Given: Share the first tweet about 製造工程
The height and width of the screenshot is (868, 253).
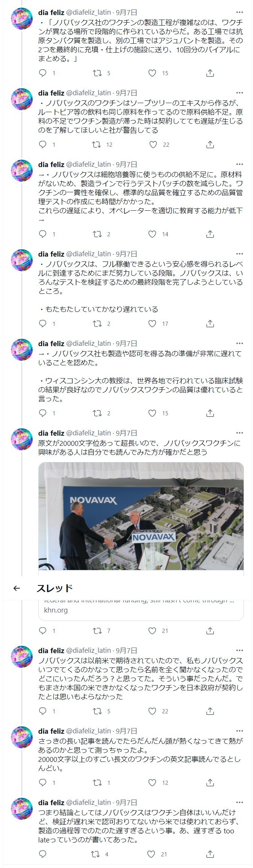Looking at the screenshot, I should pyautogui.click(x=210, y=73).
